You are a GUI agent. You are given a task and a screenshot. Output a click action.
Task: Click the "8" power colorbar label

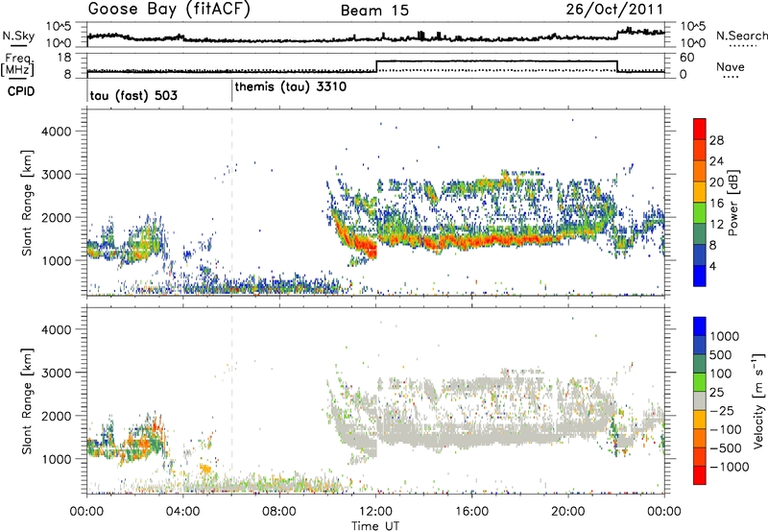tap(713, 246)
